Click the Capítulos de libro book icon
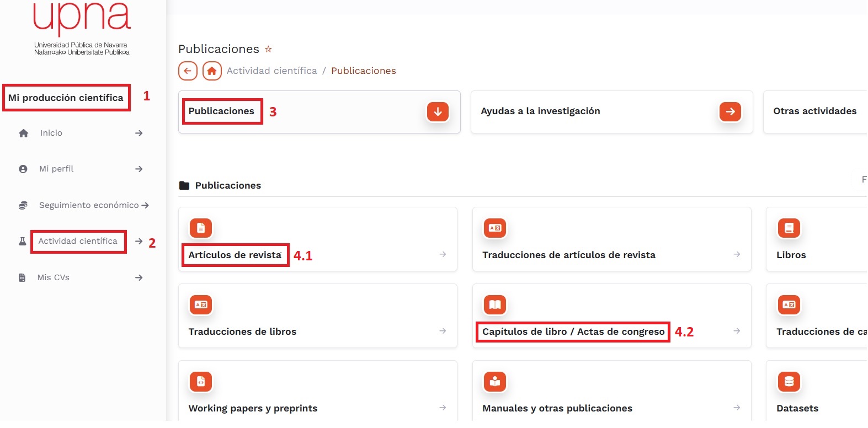The height and width of the screenshot is (428, 868). tap(495, 305)
